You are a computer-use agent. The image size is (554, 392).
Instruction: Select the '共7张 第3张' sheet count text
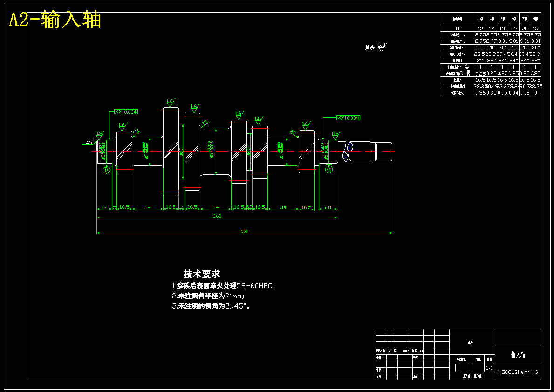(472, 377)
